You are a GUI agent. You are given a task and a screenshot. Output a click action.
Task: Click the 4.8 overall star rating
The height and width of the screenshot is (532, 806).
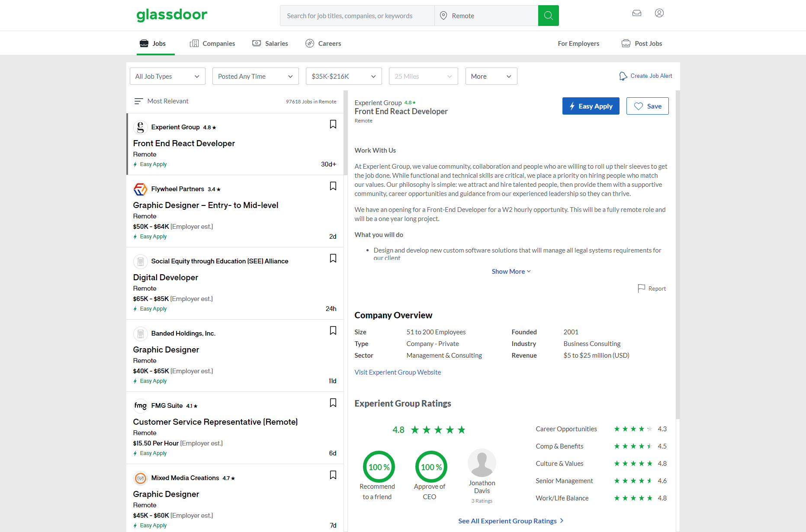click(x=429, y=429)
